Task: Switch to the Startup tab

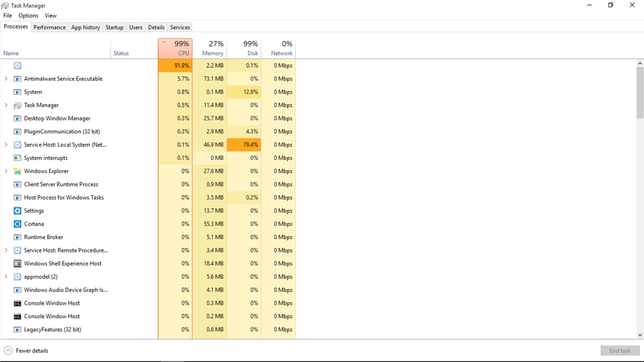Action: tap(114, 27)
